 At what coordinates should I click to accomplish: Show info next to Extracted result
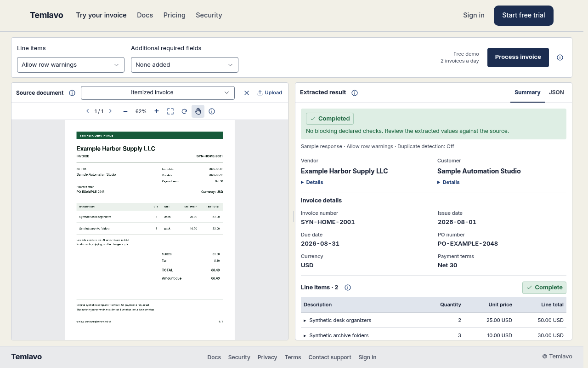tap(355, 93)
